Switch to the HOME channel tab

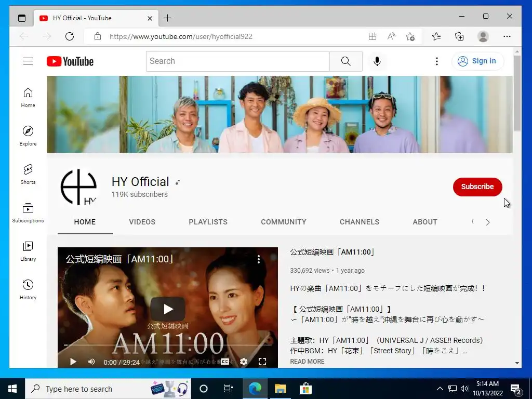pos(85,222)
